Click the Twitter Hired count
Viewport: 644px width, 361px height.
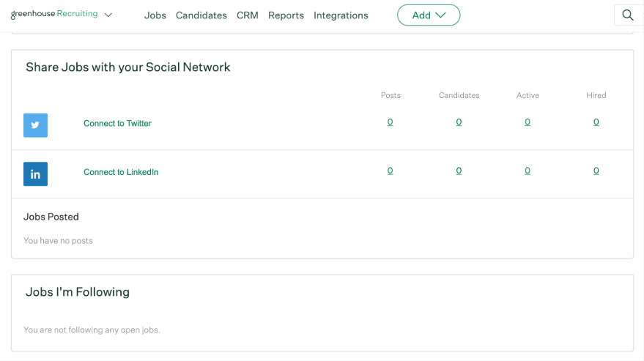(x=596, y=122)
